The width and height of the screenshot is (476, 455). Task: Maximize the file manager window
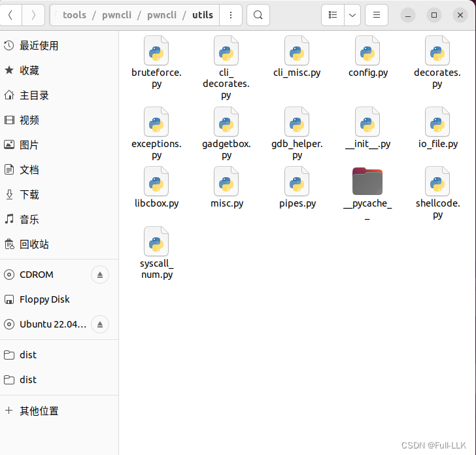coord(434,15)
